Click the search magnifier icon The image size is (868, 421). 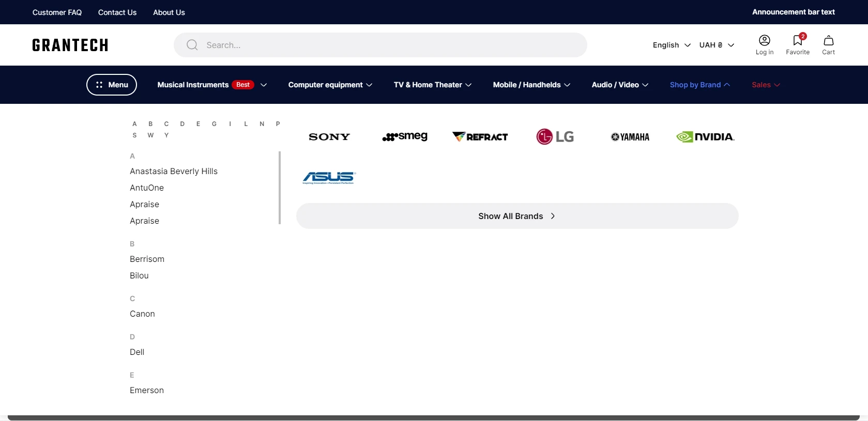pyautogui.click(x=192, y=45)
